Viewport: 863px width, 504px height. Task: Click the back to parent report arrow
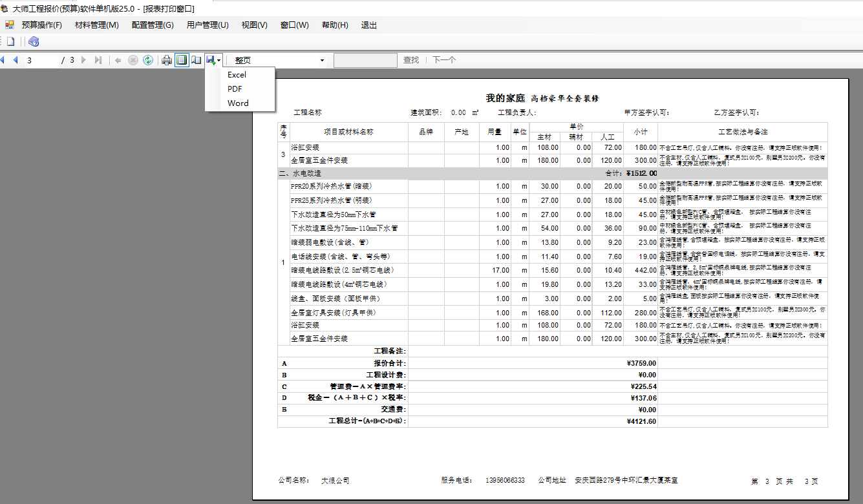(x=118, y=60)
